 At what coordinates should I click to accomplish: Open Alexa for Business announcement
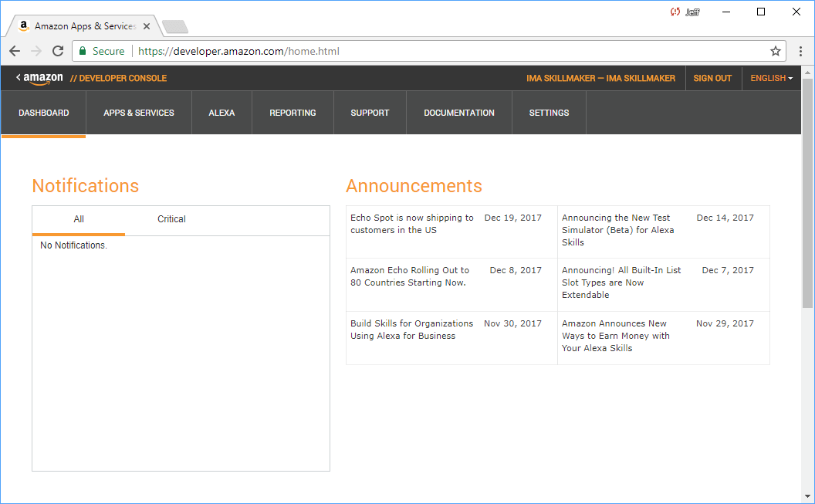[411, 330]
